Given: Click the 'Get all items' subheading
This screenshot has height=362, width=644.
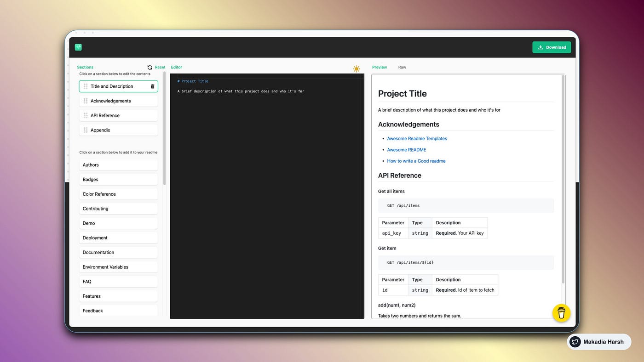Looking at the screenshot, I should [x=391, y=191].
